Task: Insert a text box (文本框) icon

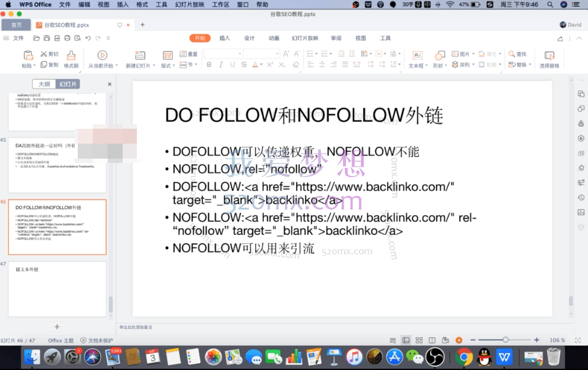Action: (417, 55)
